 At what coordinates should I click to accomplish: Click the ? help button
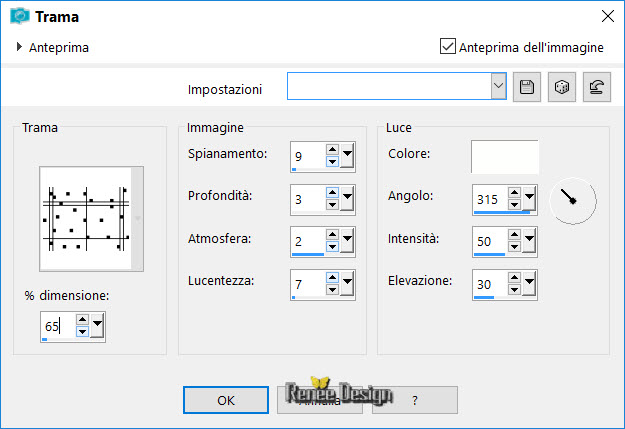414,399
